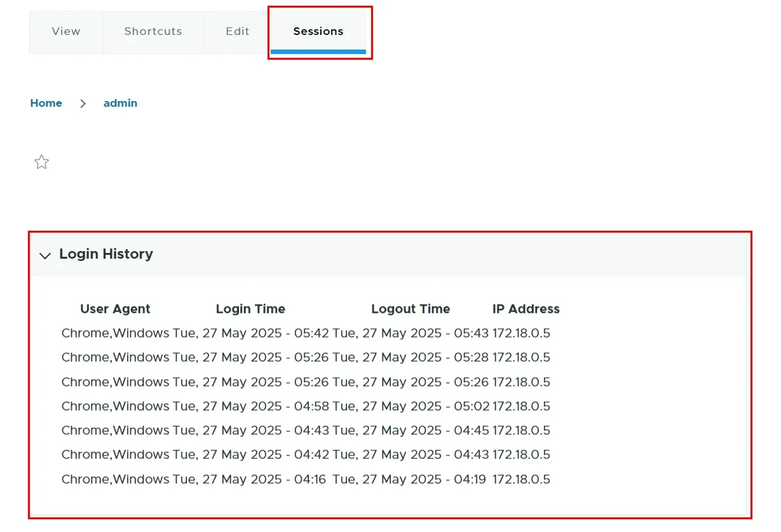Open the Shortcuts tab
781x532 pixels.
click(x=153, y=31)
